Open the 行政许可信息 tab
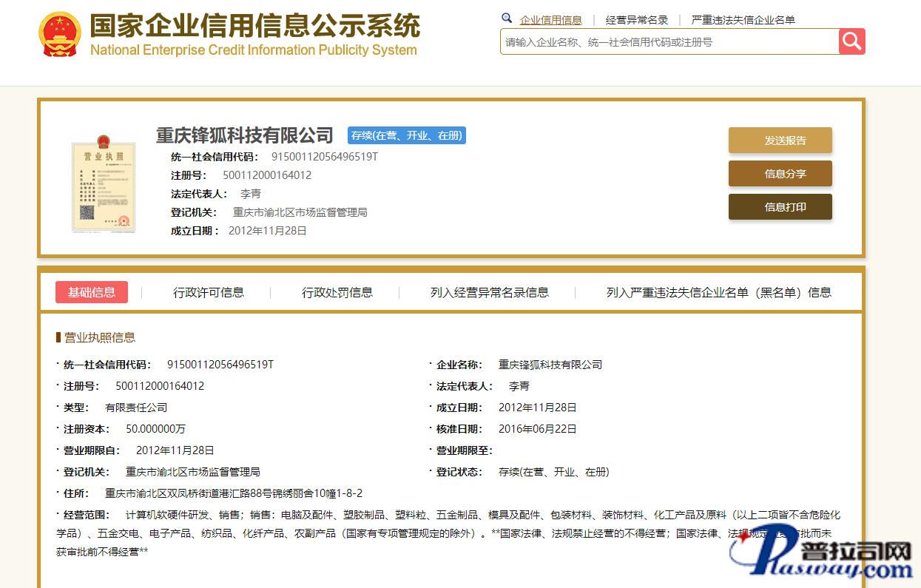This screenshot has width=921, height=588. point(209,292)
